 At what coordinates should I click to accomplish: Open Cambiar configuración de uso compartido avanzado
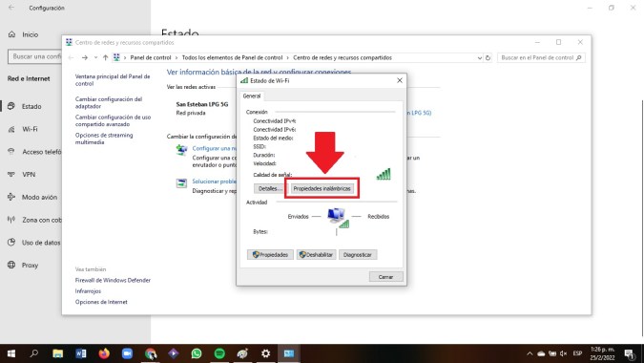pos(113,120)
